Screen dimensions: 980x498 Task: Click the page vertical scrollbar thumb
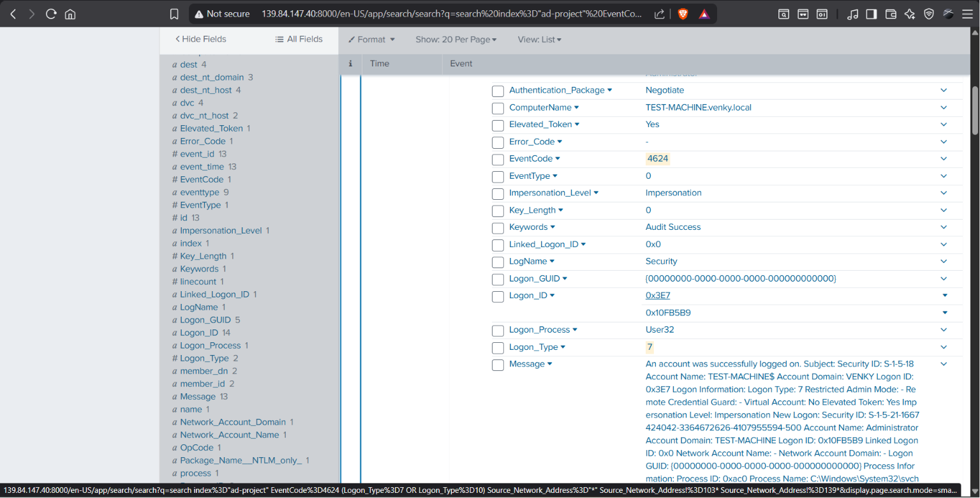(x=974, y=110)
